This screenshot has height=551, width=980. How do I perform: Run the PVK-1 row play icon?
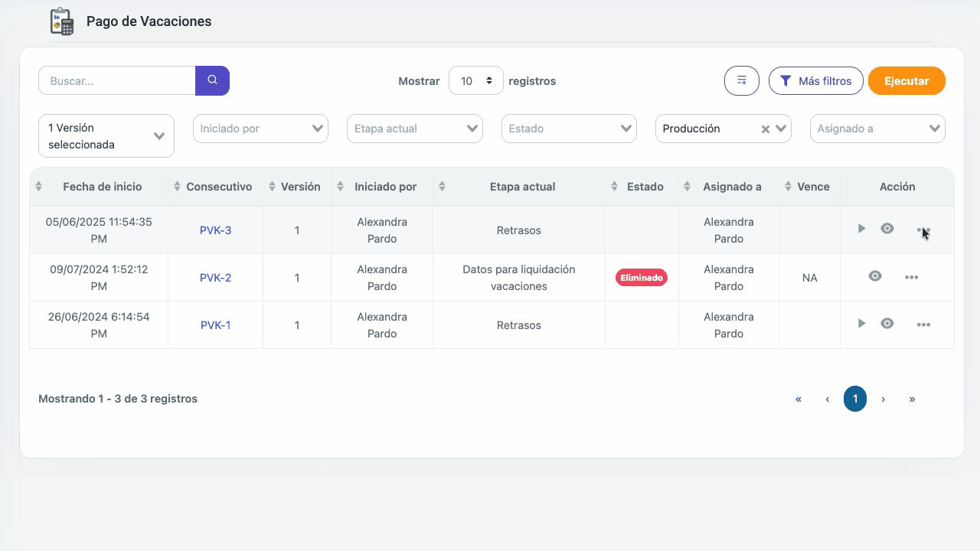point(861,324)
